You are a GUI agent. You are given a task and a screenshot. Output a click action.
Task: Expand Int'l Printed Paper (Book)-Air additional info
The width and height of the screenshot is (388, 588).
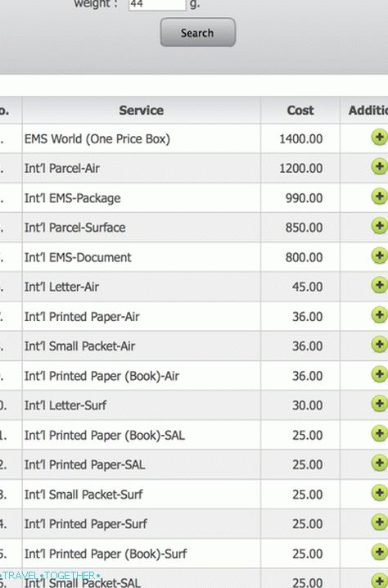[379, 374]
